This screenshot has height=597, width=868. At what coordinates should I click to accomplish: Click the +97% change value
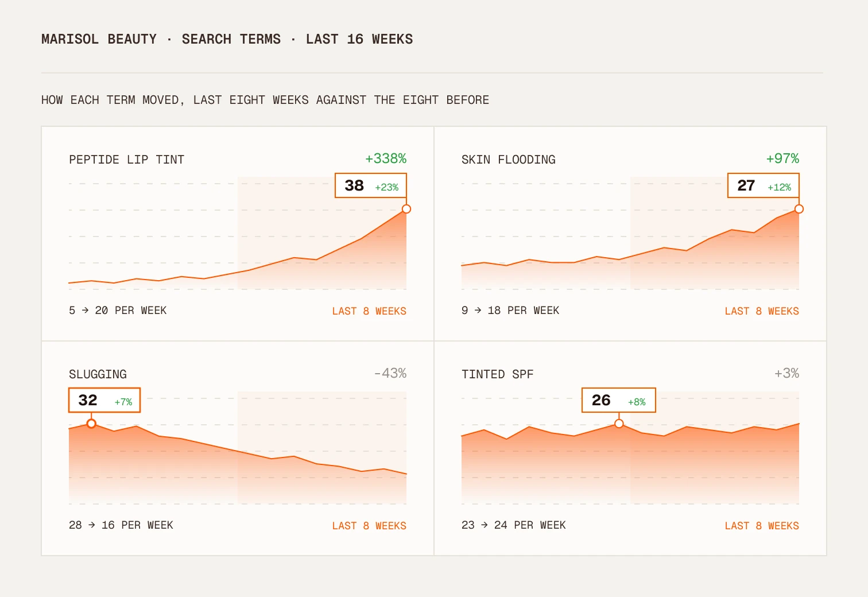pyautogui.click(x=782, y=158)
